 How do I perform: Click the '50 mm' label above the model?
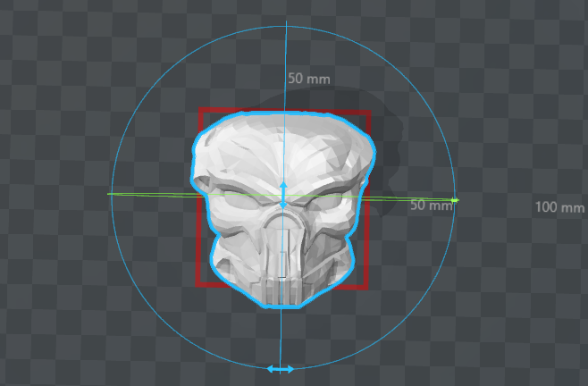tap(309, 79)
